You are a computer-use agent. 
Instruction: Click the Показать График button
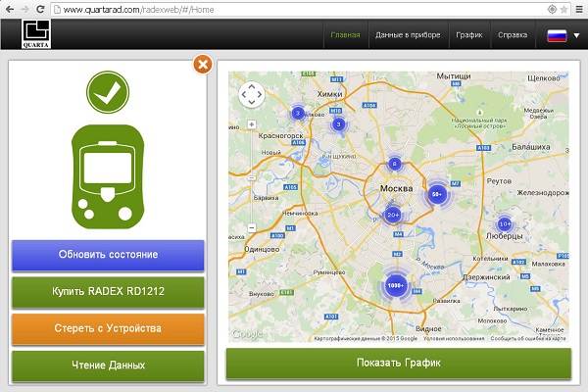point(399,364)
